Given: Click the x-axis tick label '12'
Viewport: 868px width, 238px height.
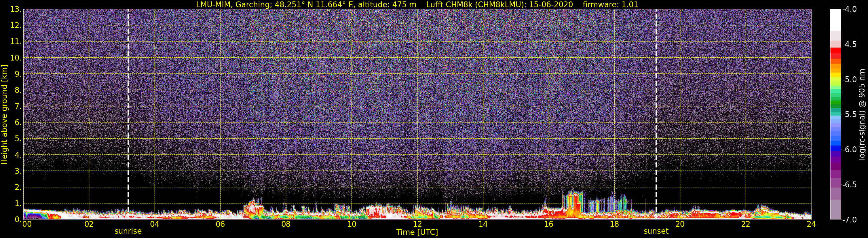Looking at the screenshot, I should pyautogui.click(x=417, y=224).
